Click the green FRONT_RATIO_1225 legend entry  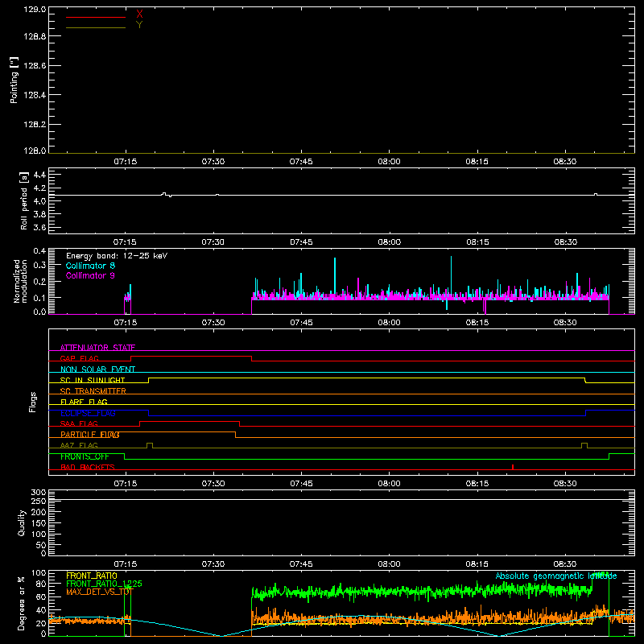pos(104,584)
